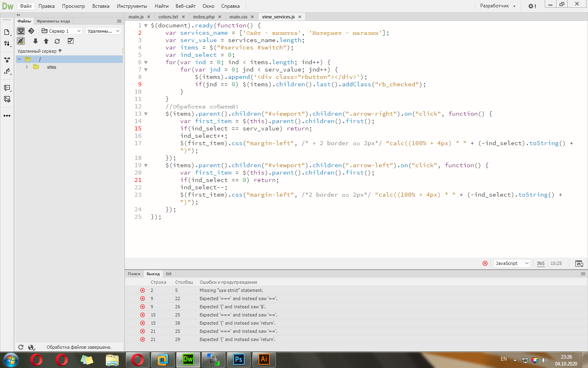588x368 pixels.
Task: Click the lint error status icon
Action: (485, 263)
